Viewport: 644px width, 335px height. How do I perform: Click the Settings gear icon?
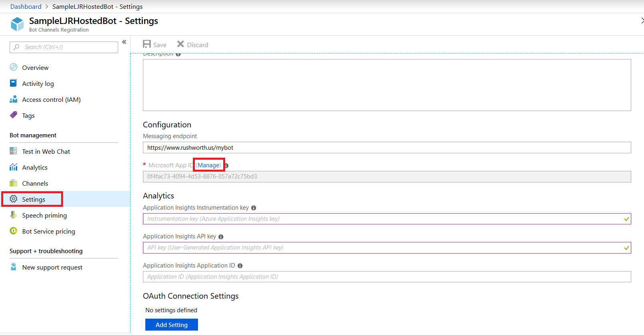pyautogui.click(x=14, y=199)
